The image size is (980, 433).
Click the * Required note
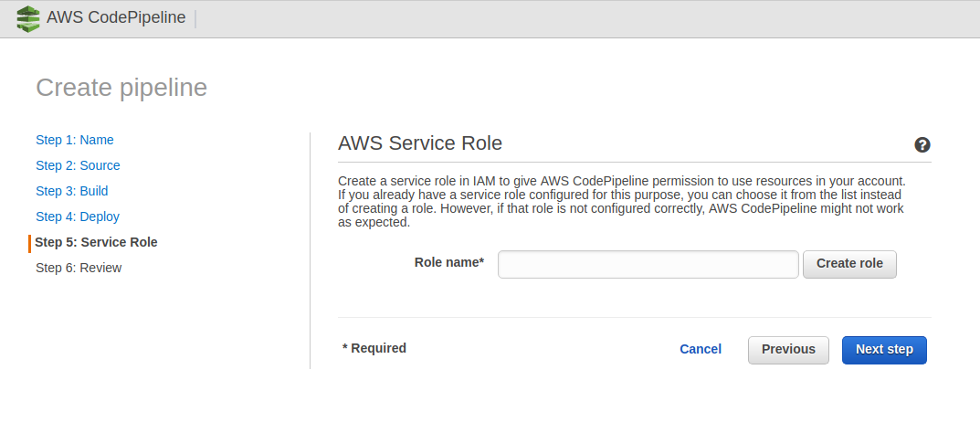click(374, 348)
